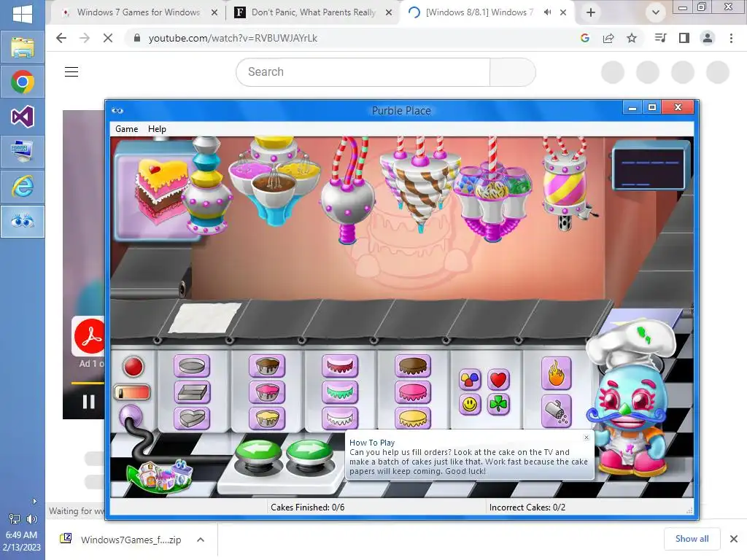Expand options for Windows7Games zip download
Viewport: 747px width, 560px height.
(201, 540)
